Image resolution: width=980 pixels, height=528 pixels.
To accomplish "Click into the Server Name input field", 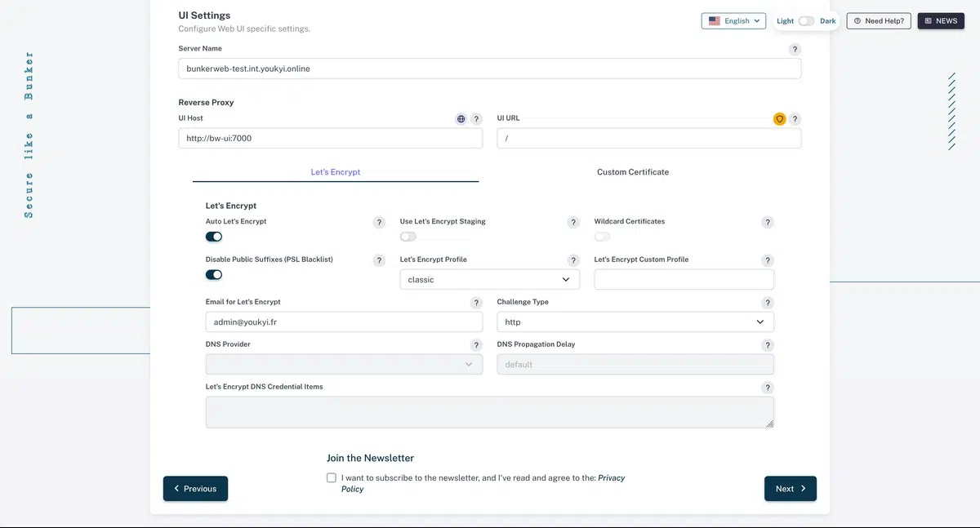I will click(489, 69).
